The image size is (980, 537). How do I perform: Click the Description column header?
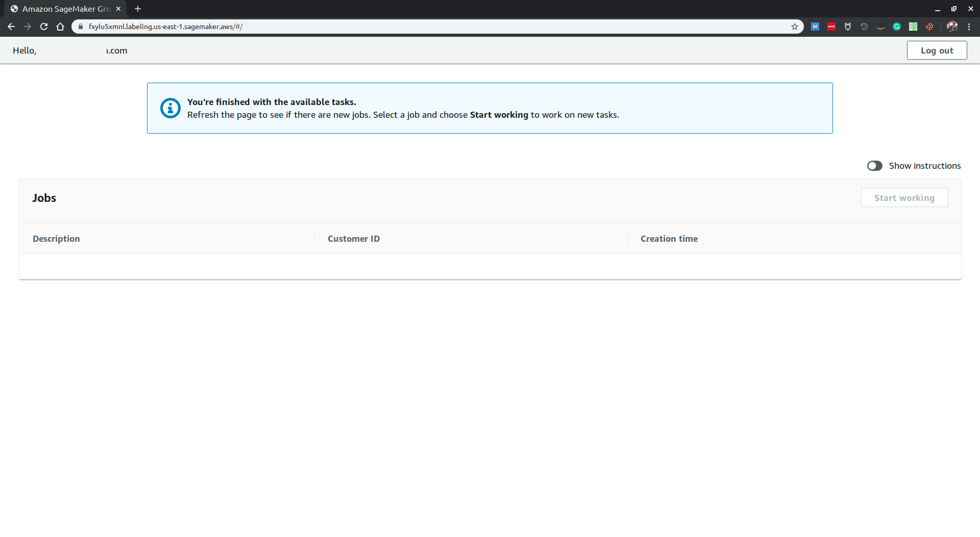click(56, 239)
